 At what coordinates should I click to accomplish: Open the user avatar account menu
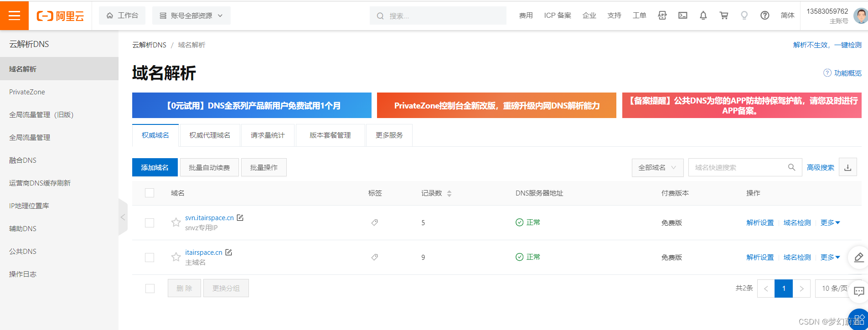click(x=860, y=16)
